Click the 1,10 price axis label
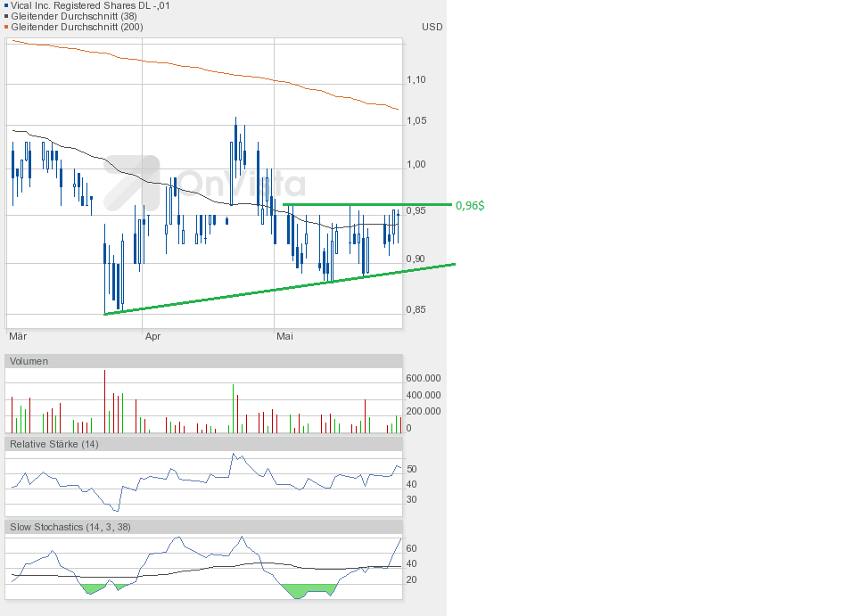This screenshot has height=616, width=856. pyautogui.click(x=416, y=80)
